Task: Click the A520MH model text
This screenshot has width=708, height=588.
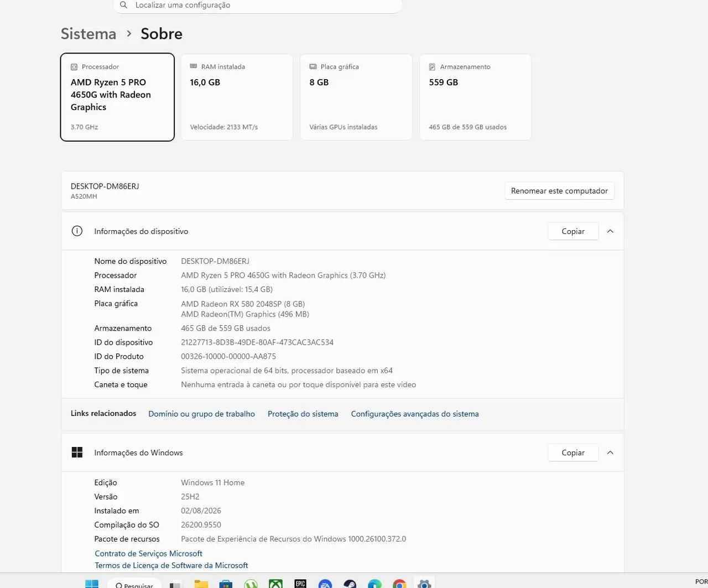Action: (84, 196)
